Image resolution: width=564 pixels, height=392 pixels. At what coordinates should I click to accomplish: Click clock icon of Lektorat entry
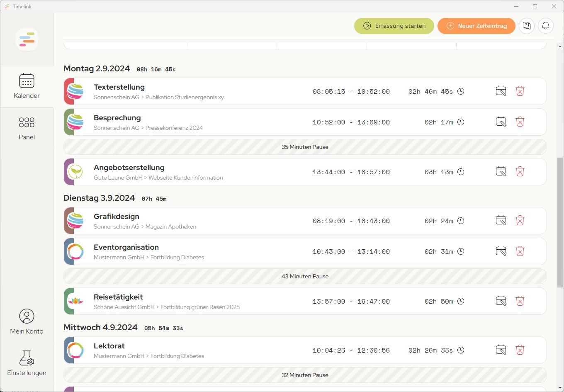click(461, 350)
